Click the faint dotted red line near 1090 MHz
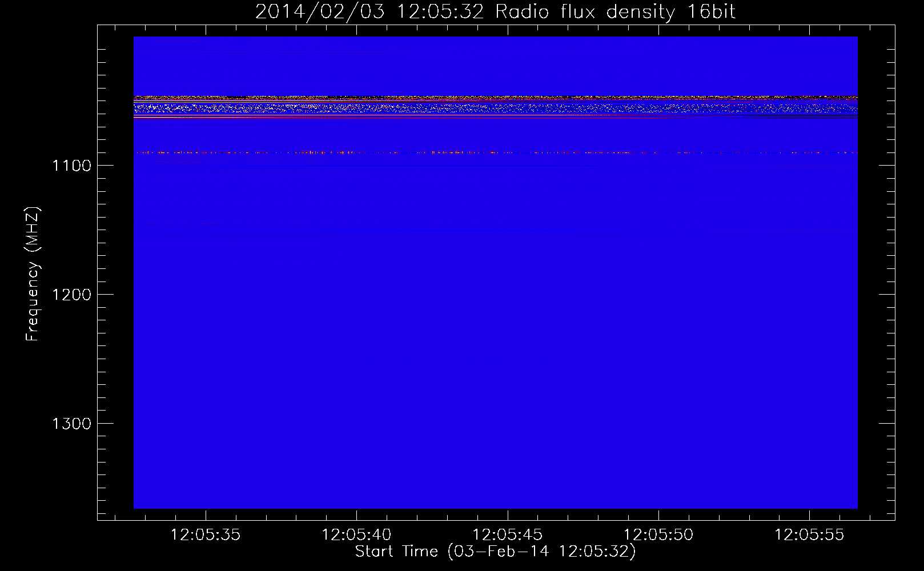The width and height of the screenshot is (924, 571). [x=495, y=152]
